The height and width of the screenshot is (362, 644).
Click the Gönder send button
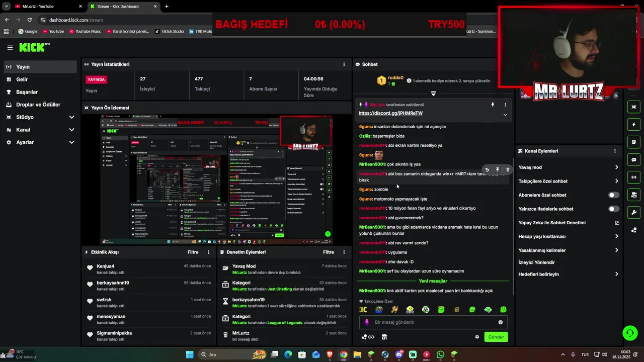(x=496, y=337)
